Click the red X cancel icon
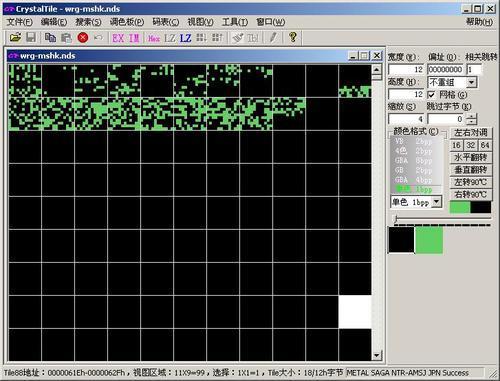 [83, 38]
